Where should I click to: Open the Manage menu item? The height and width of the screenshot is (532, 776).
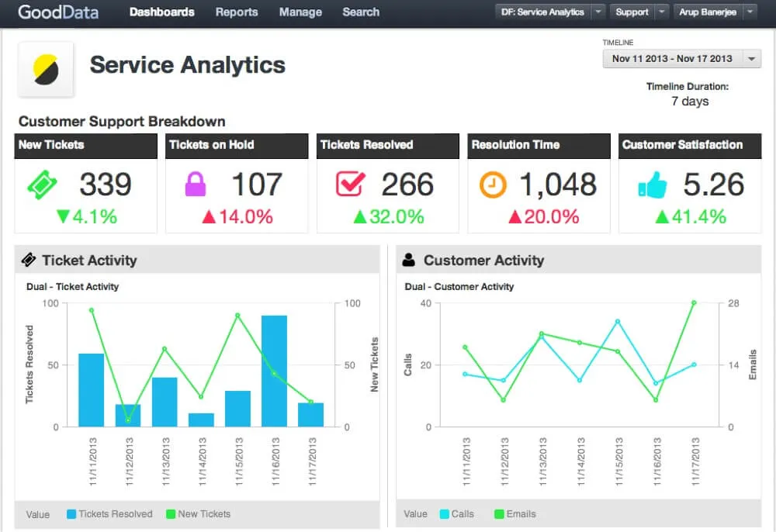coord(300,12)
